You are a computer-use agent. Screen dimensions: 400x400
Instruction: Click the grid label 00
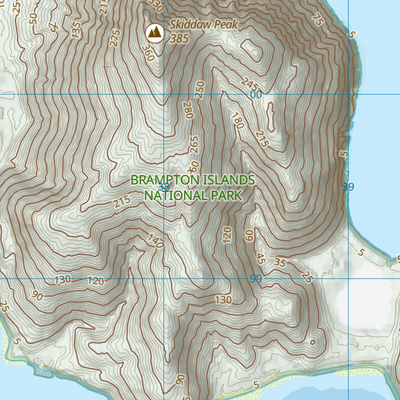click(256, 95)
